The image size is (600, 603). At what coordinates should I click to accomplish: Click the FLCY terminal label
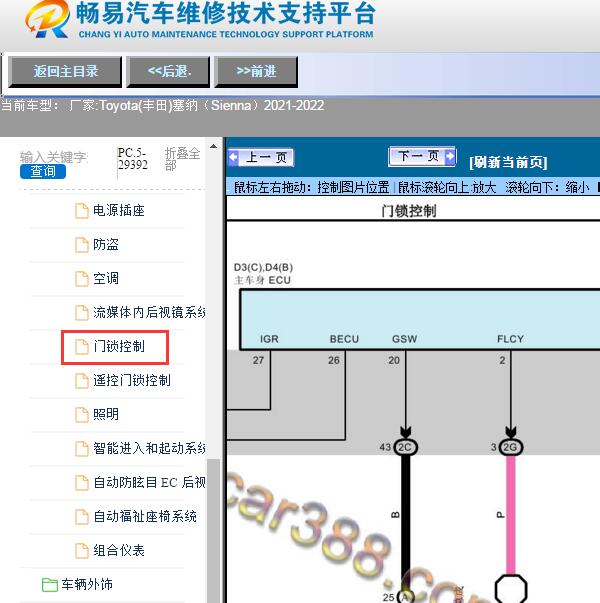(x=510, y=339)
